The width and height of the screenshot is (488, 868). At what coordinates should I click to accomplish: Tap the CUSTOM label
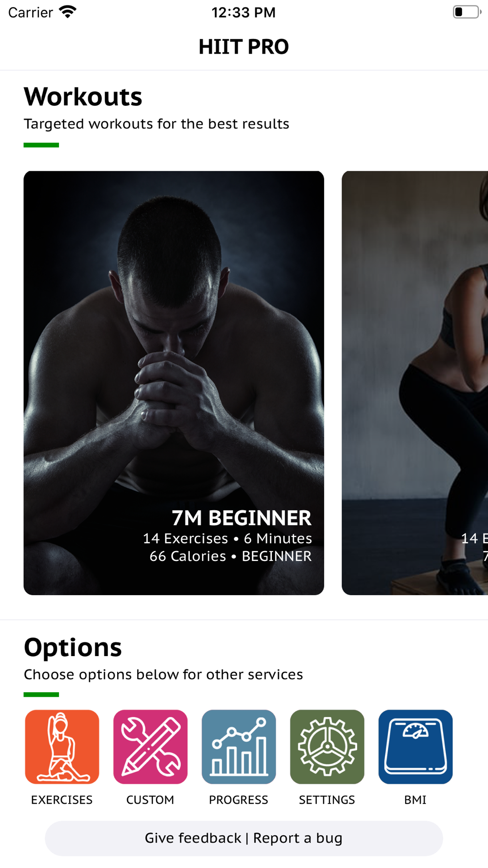(150, 800)
